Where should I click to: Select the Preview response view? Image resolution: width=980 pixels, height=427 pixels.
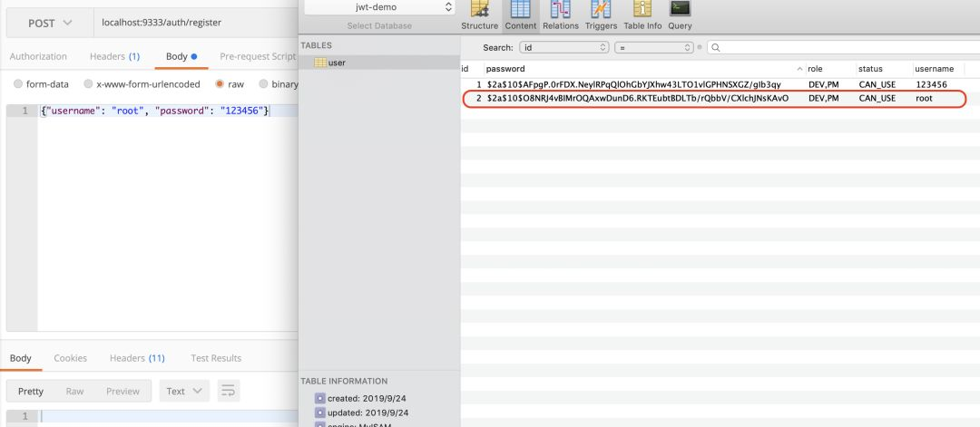point(122,391)
